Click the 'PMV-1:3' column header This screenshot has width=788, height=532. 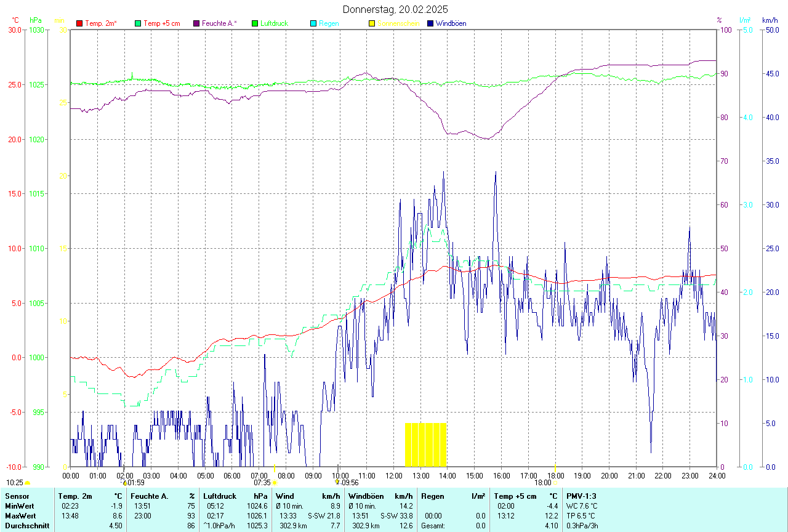[581, 496]
